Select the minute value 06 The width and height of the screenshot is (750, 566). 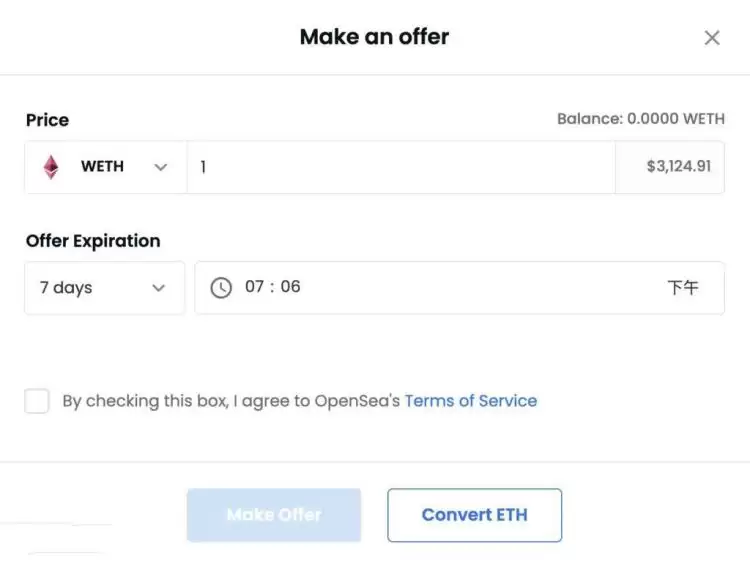click(290, 287)
